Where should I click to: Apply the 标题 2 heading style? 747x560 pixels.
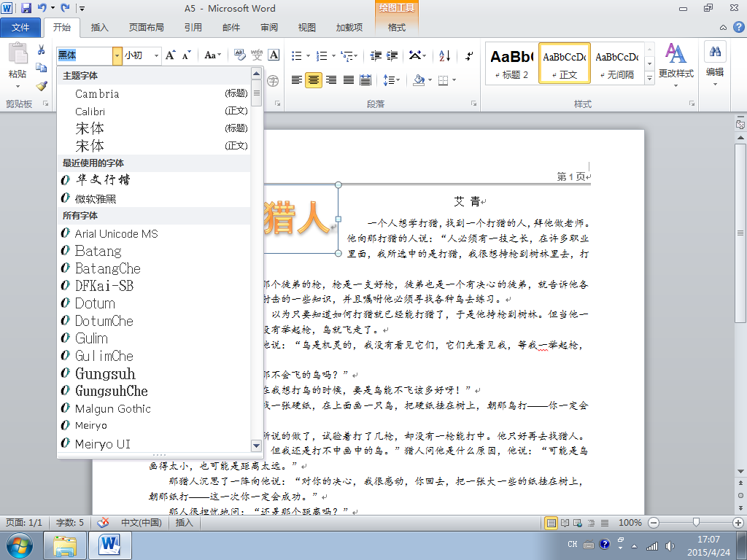511,63
